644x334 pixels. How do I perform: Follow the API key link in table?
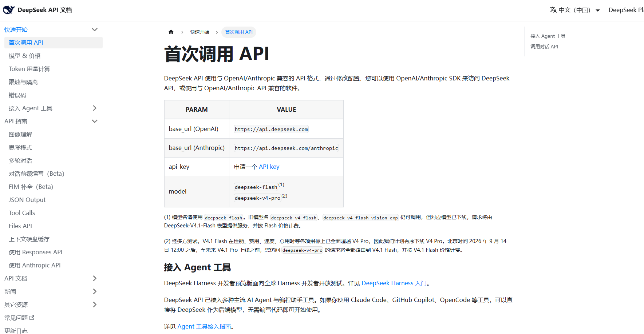tap(269, 167)
